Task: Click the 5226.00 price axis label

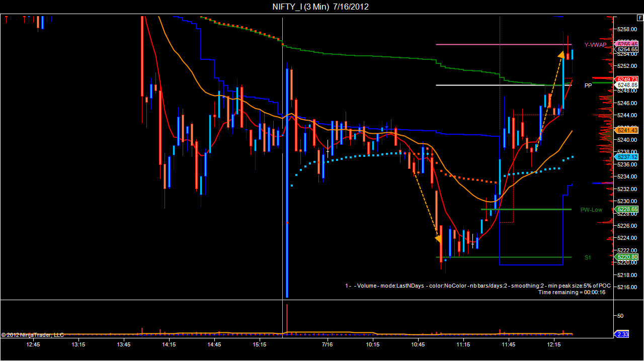Action: (x=628, y=226)
